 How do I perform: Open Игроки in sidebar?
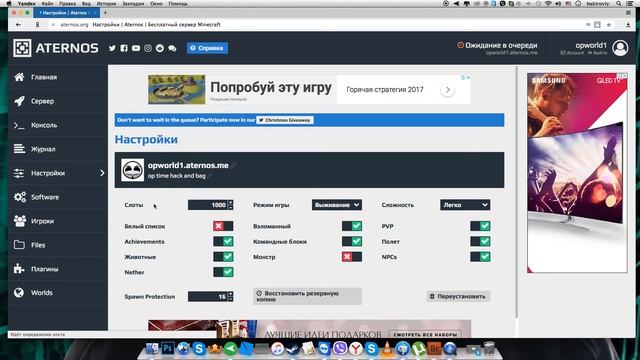pos(58,221)
